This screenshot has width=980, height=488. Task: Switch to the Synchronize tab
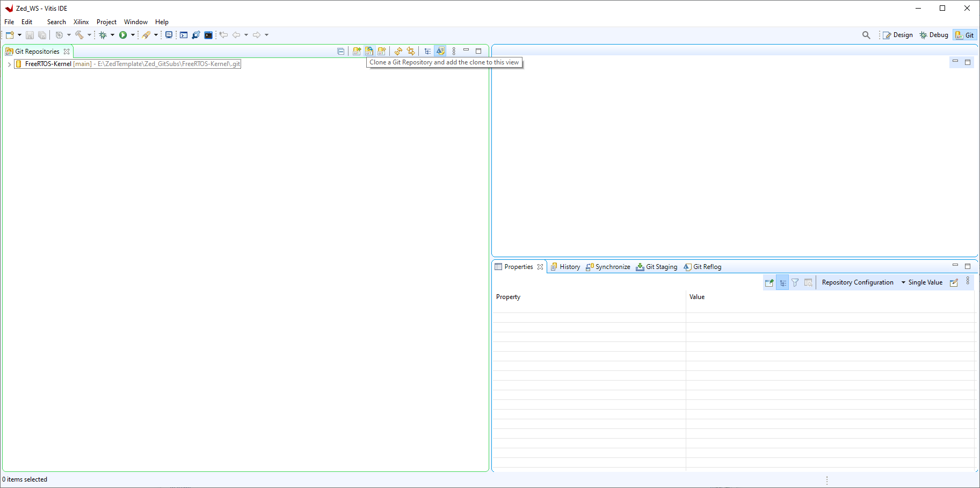coord(608,267)
